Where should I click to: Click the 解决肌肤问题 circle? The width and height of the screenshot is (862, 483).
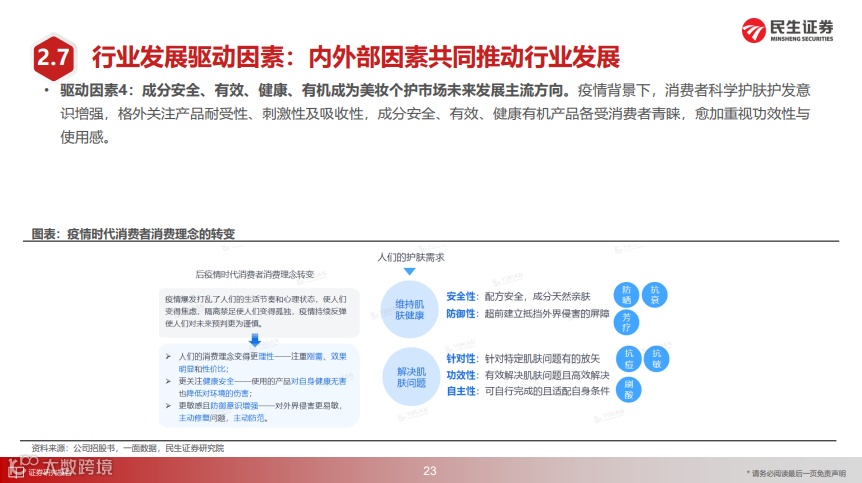[411, 377]
